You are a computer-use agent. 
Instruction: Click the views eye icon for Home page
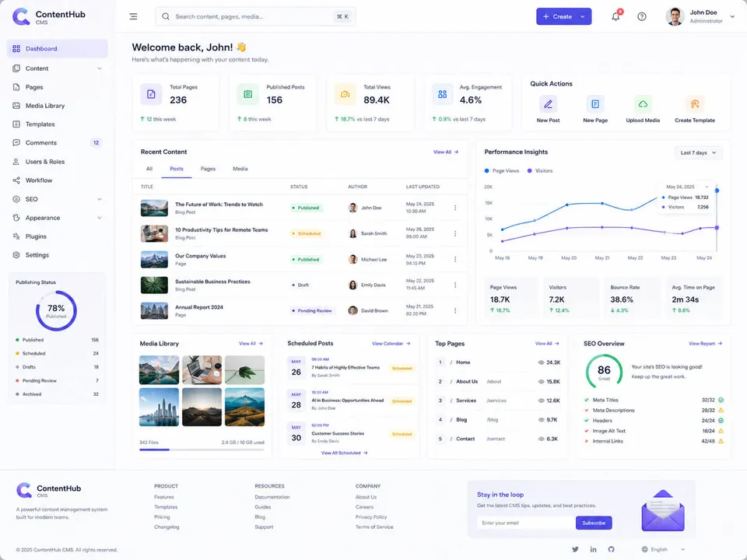tap(541, 362)
